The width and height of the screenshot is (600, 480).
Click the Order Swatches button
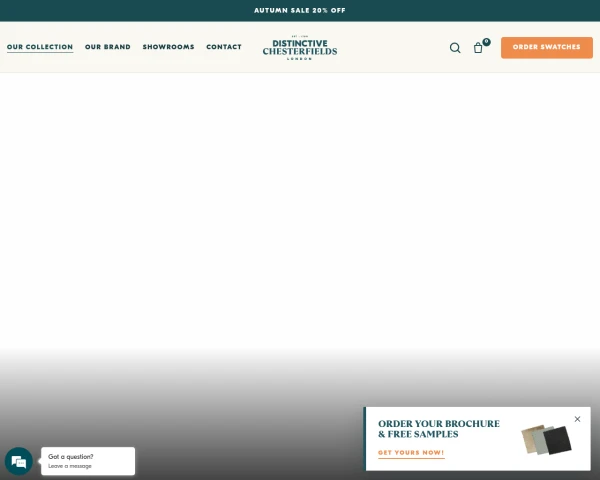(547, 47)
